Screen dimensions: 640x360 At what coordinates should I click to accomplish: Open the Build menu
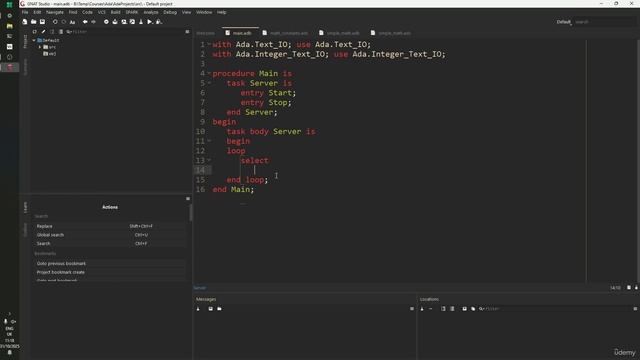pyautogui.click(x=116, y=12)
